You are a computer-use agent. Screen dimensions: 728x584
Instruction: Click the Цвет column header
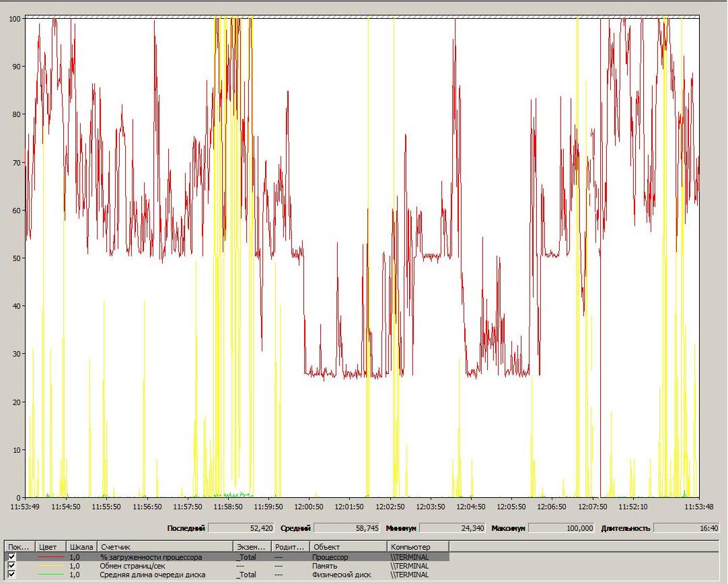[50, 547]
